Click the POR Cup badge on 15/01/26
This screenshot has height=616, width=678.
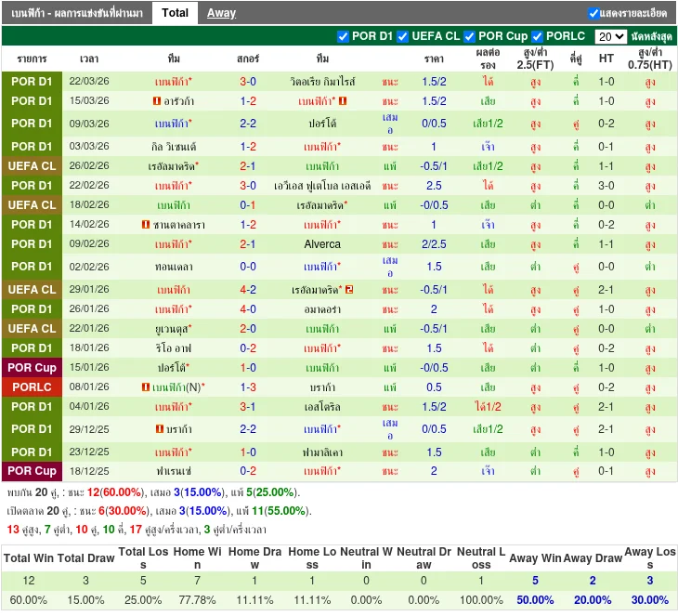32,368
